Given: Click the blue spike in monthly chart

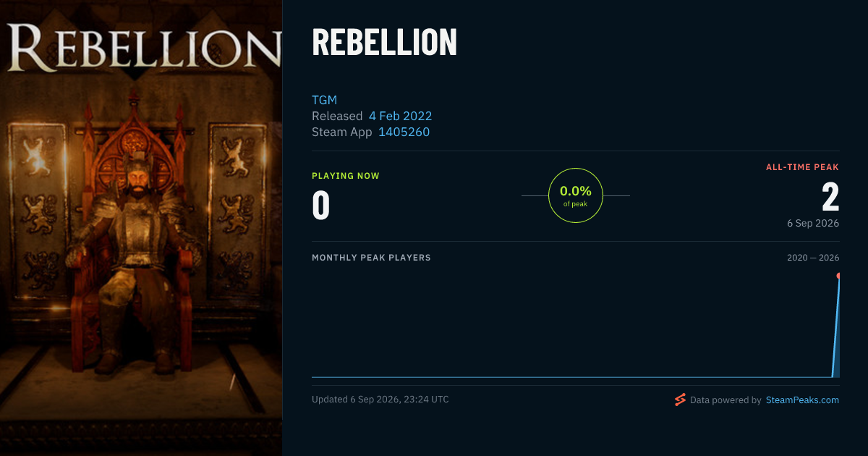Looking at the screenshot, I should click(x=836, y=326).
